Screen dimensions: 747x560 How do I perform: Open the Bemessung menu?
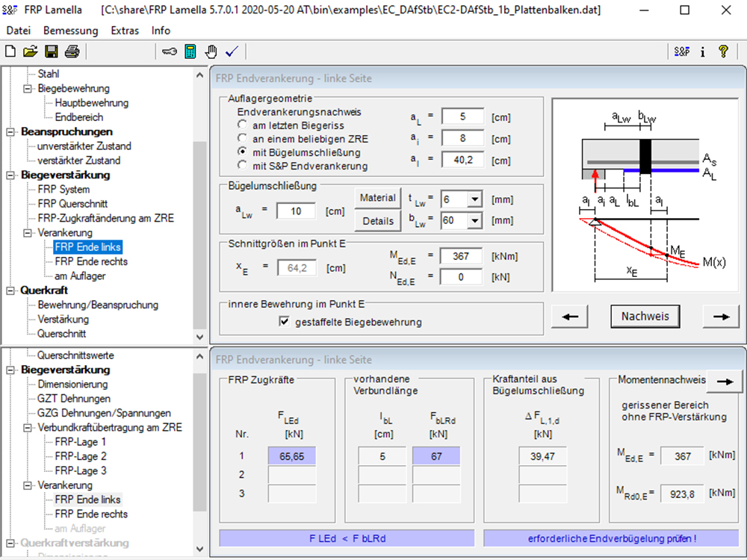click(70, 31)
